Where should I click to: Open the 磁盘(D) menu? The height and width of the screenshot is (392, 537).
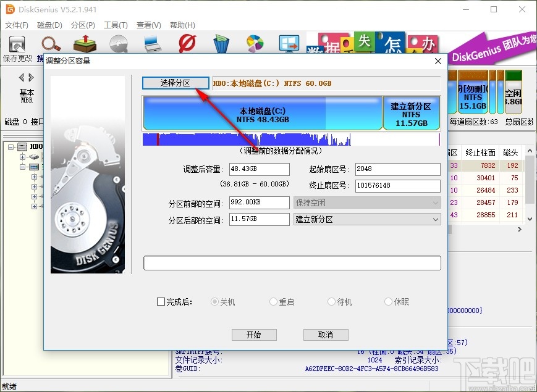49,23
